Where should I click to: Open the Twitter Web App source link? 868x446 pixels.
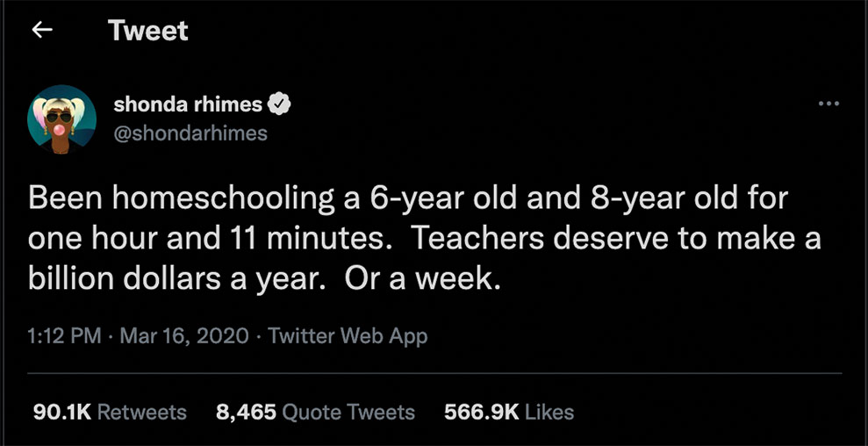(348, 335)
